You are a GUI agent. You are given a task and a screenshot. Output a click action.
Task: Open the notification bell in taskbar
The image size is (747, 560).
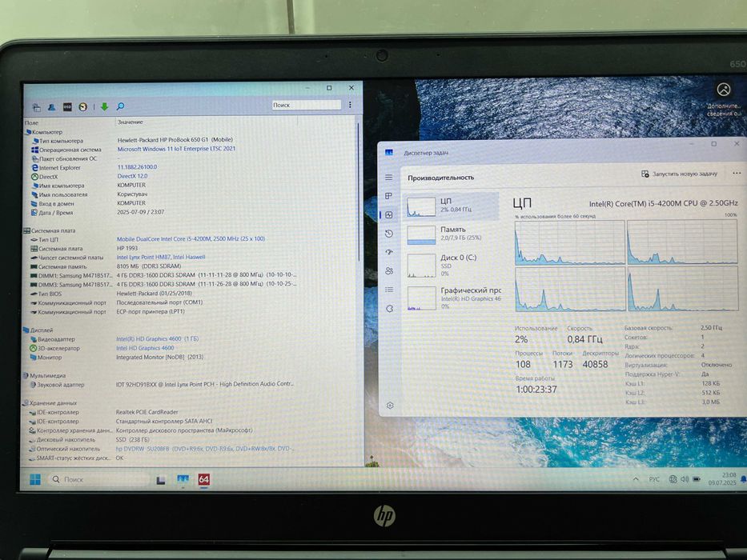pyautogui.click(x=743, y=479)
